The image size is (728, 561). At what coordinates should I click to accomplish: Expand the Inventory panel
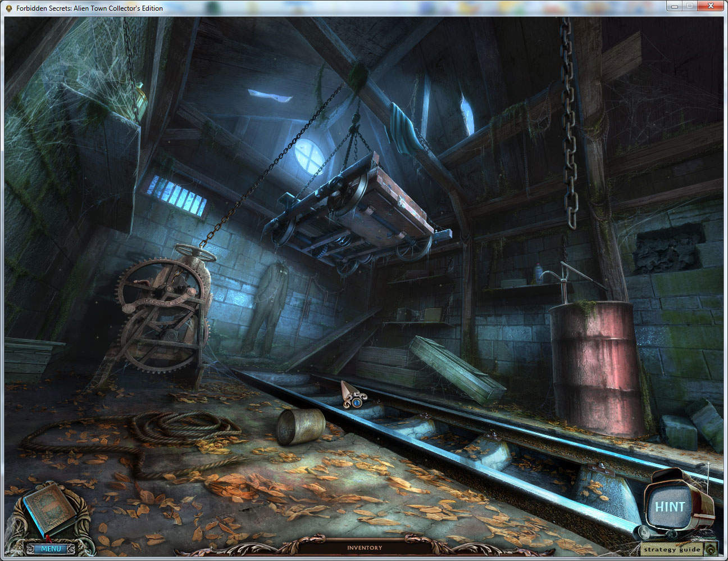tap(364, 548)
